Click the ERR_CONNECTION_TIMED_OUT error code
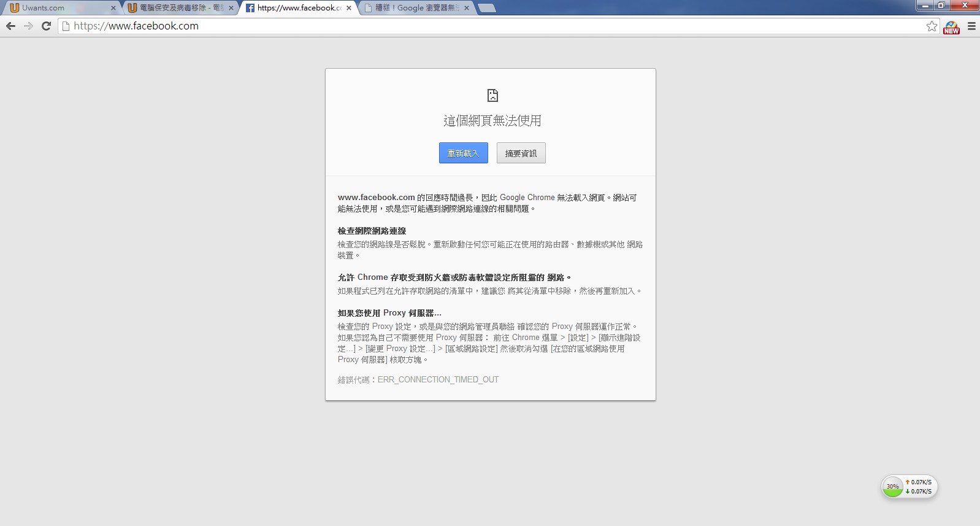 pos(438,380)
